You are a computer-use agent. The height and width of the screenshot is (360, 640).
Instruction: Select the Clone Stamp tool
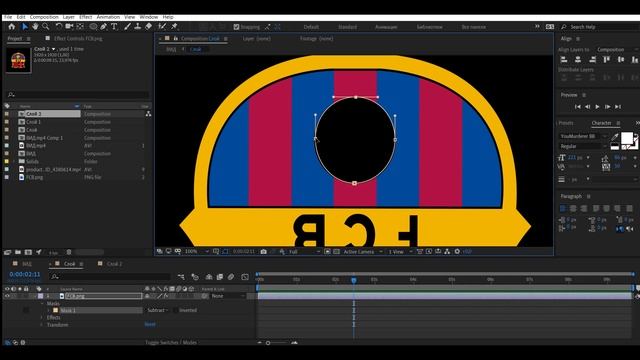[138, 27]
